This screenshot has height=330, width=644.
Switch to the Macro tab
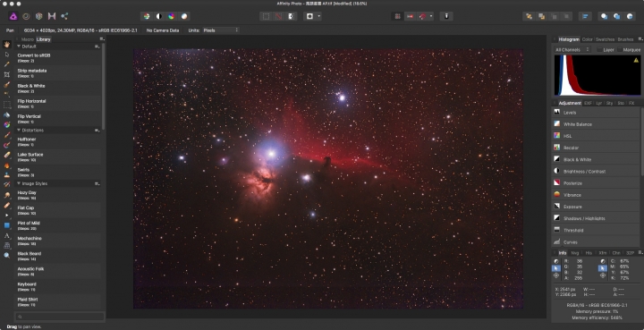[27, 39]
